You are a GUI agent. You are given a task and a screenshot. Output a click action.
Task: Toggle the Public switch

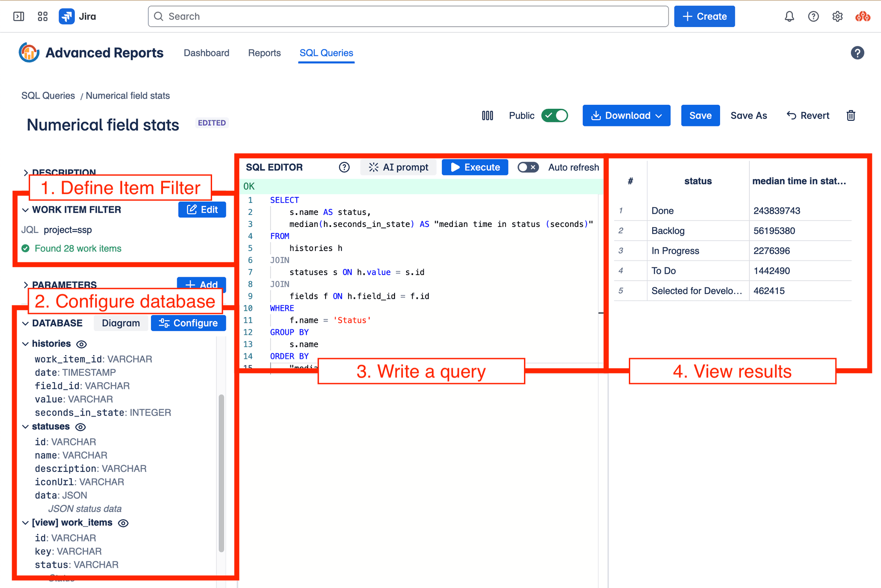(x=554, y=116)
